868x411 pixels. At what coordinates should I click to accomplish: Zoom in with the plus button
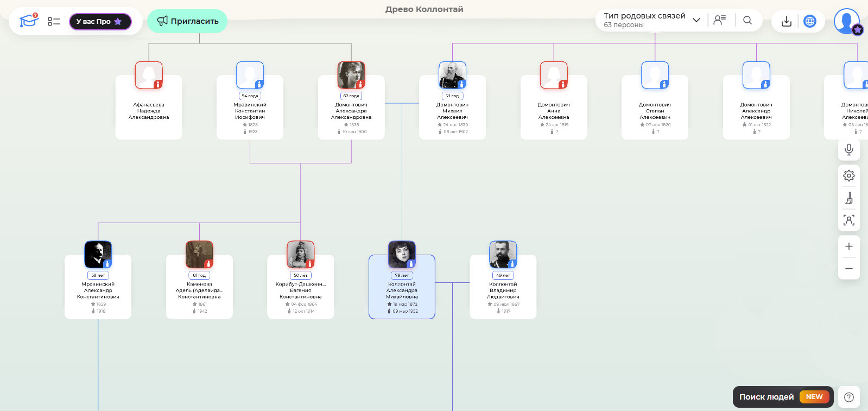848,246
